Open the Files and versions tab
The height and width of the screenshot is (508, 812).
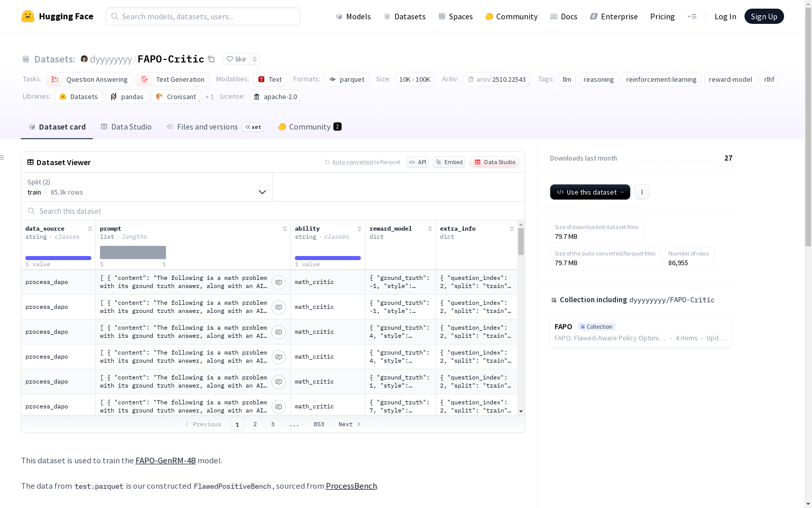(215, 127)
